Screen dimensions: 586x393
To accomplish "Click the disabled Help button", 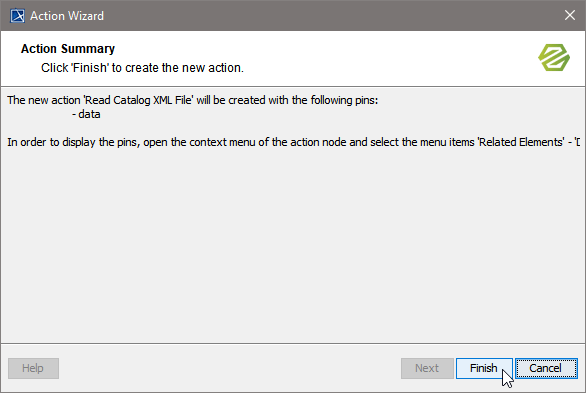I will (x=33, y=368).
